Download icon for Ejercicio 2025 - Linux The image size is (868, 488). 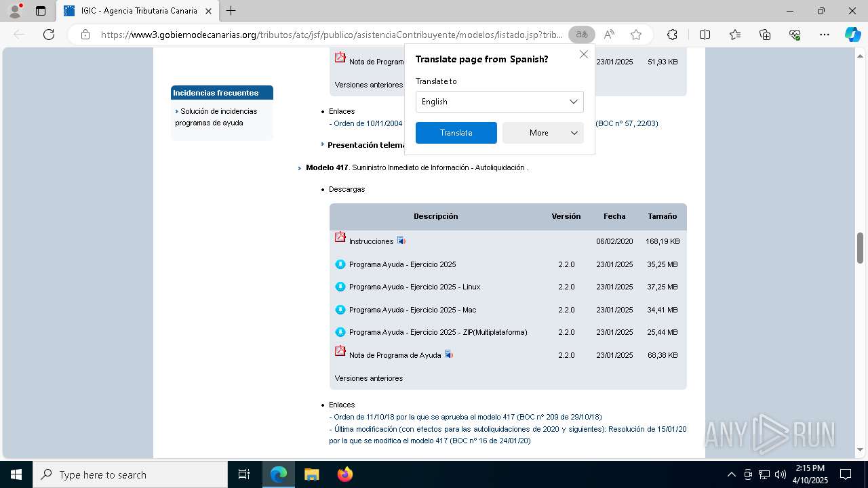pyautogui.click(x=340, y=287)
